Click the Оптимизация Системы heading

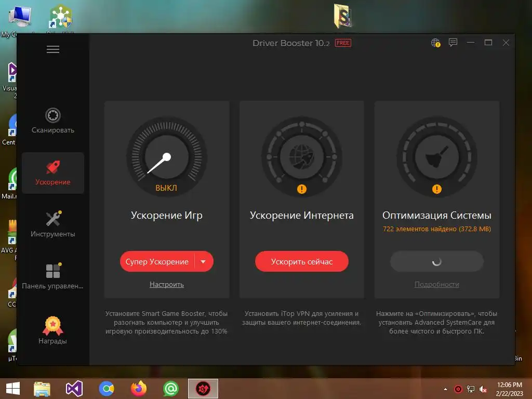click(x=436, y=215)
